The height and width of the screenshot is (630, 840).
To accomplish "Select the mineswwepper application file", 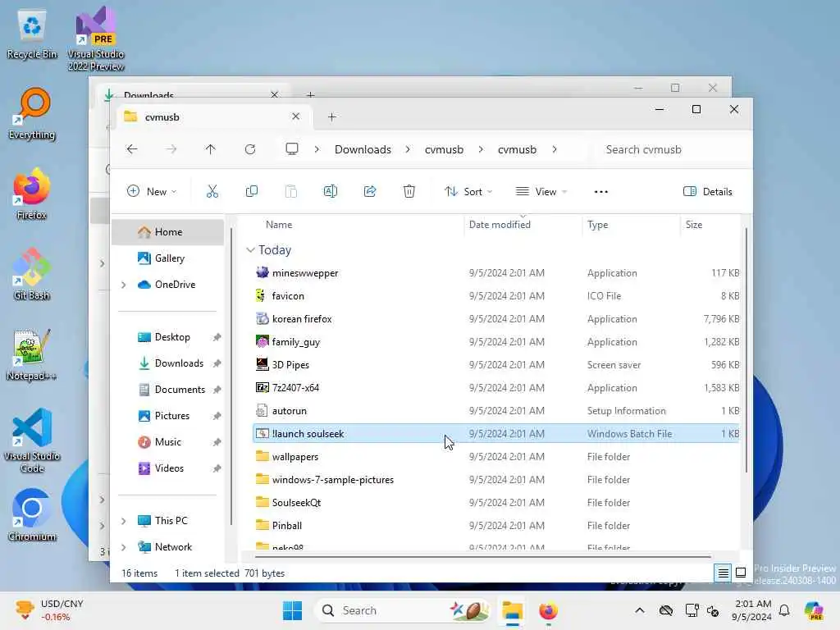I will click(x=495, y=272).
